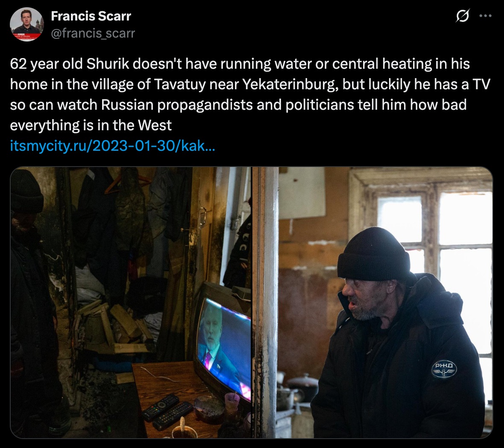
Task: Click the Grok slashed-circle icon
Action: coord(463,15)
